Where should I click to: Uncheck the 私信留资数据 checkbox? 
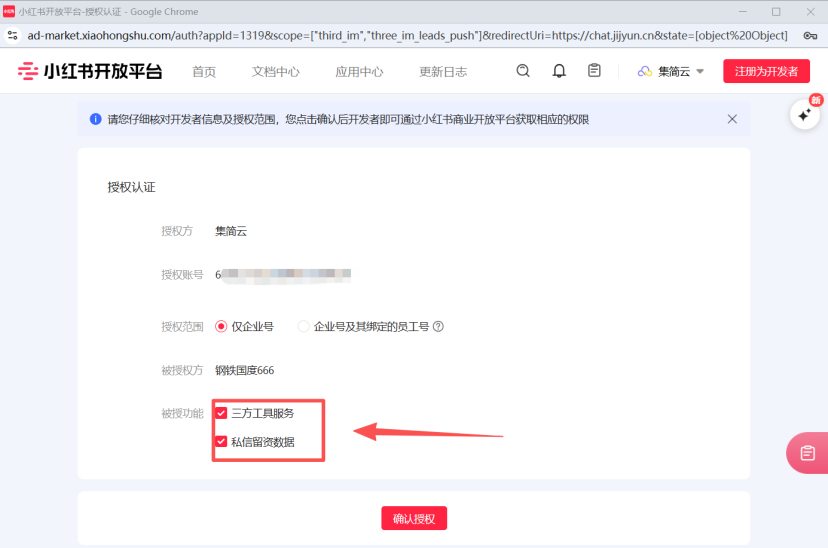pyautogui.click(x=221, y=442)
